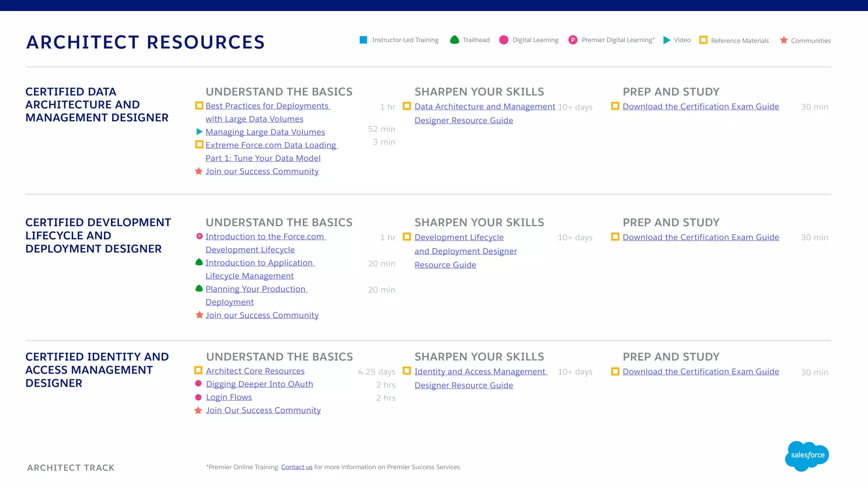Click star icon beside Join Our Success Community in Identity row
Screen dimensions: 868x488
[198, 410]
